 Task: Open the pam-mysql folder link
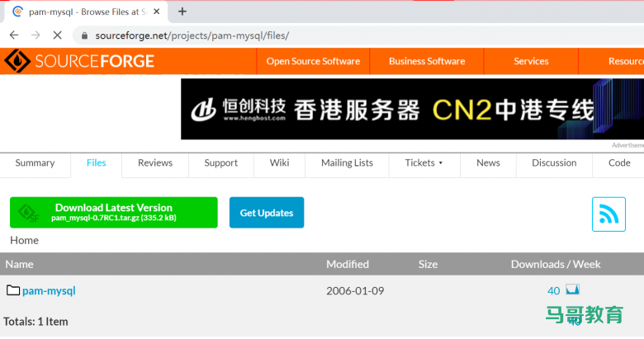point(49,291)
